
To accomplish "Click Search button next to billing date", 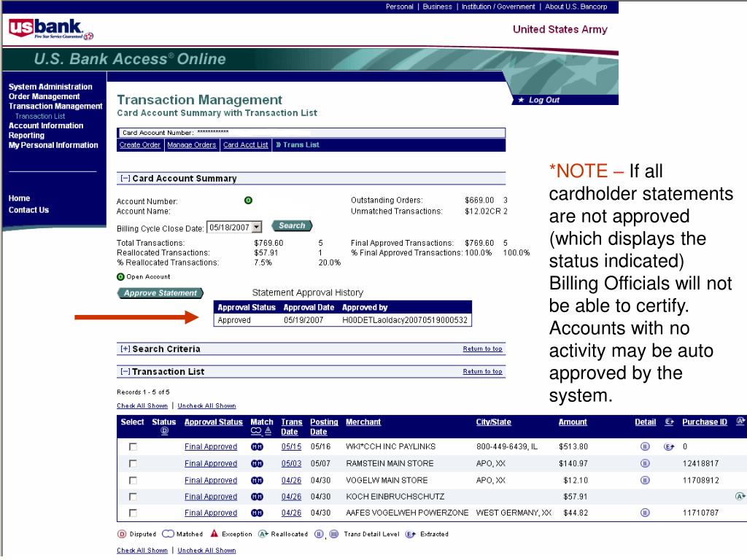I will point(292,226).
